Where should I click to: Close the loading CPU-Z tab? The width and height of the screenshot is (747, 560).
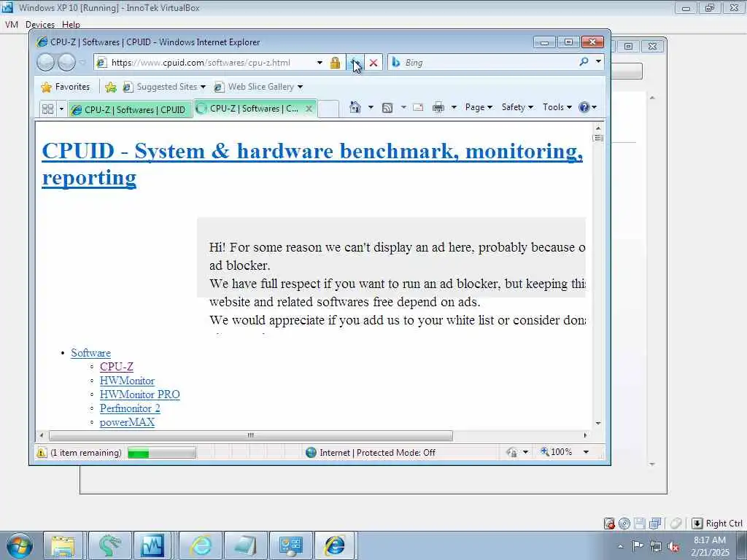[x=309, y=109]
